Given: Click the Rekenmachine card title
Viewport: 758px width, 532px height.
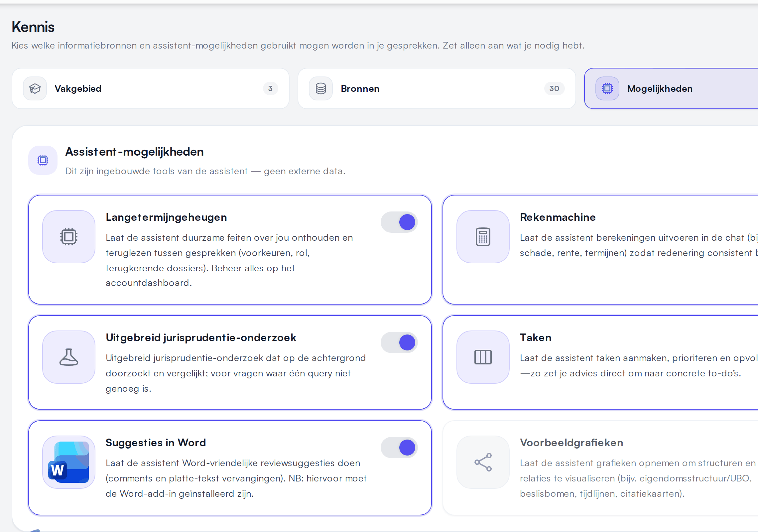Looking at the screenshot, I should pyautogui.click(x=558, y=217).
